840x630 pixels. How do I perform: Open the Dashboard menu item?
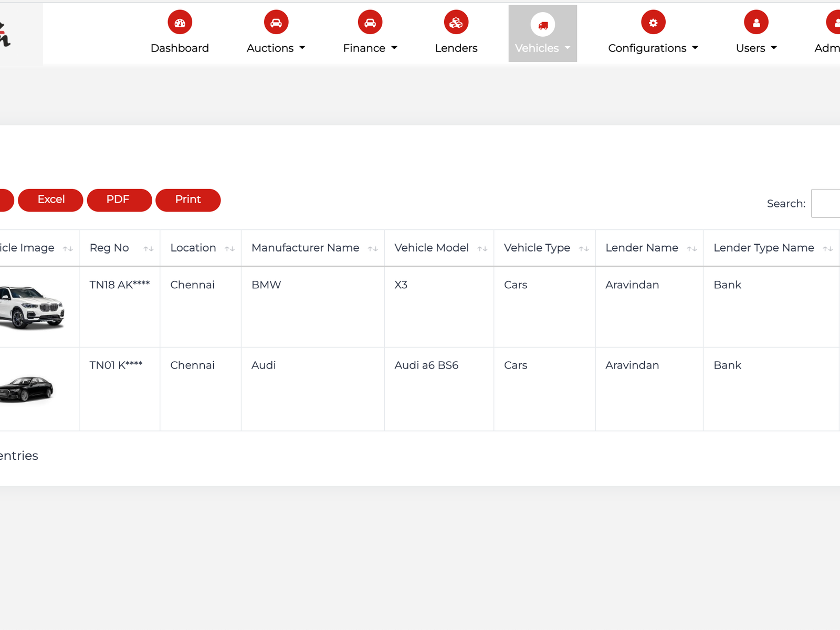180,48
